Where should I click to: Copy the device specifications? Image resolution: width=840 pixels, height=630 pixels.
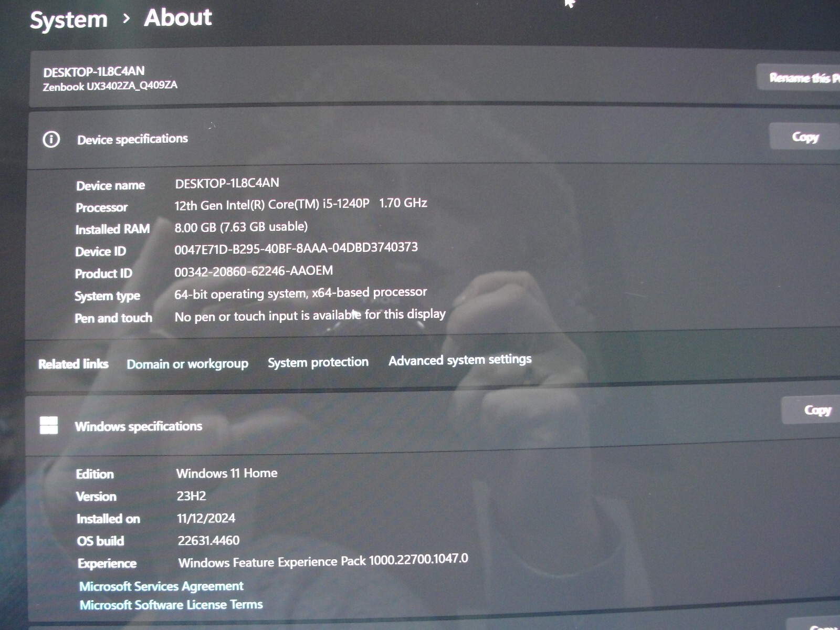pyautogui.click(x=804, y=137)
